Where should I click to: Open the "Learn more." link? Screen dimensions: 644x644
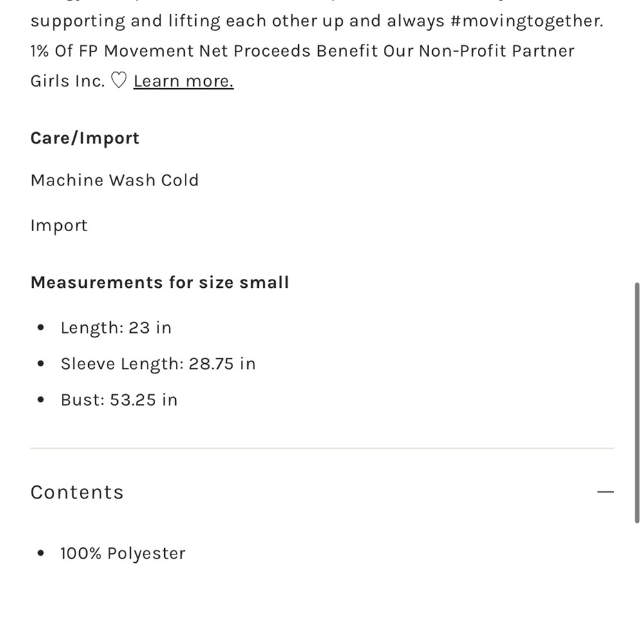point(184,81)
